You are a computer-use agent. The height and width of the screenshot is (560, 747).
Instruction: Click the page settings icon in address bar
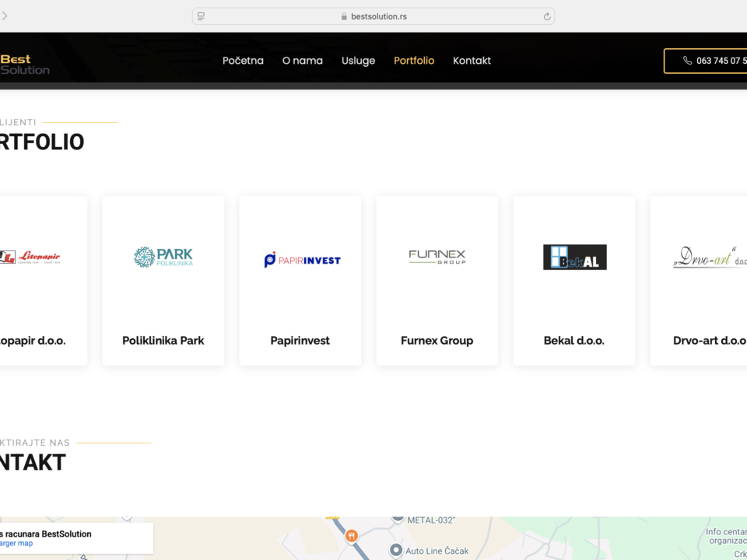[x=201, y=16]
